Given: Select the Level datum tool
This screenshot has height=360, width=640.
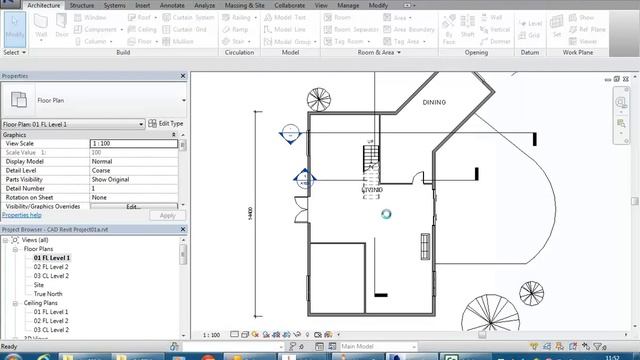Looking at the screenshot, I should 530,24.
